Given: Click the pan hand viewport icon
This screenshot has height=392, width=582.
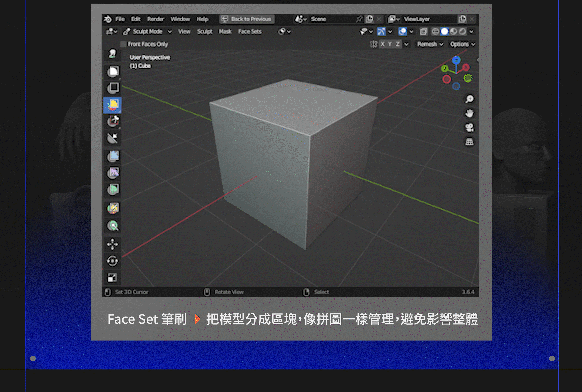Looking at the screenshot, I should 469,113.
